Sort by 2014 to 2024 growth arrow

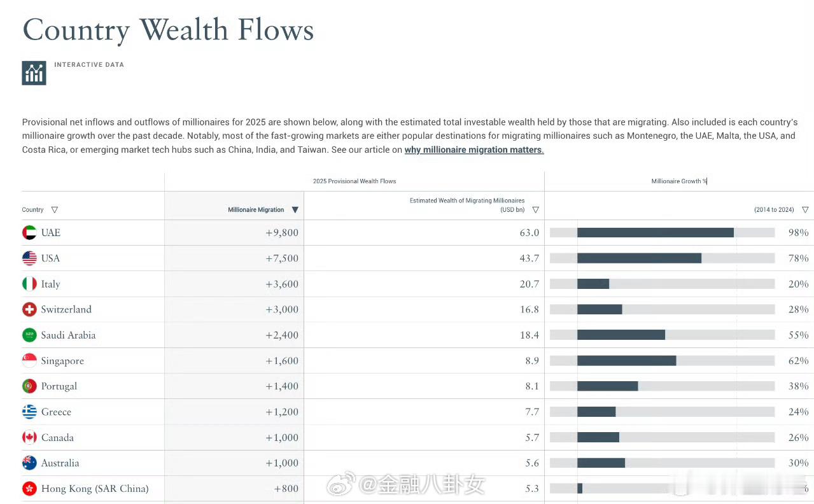[x=805, y=210]
